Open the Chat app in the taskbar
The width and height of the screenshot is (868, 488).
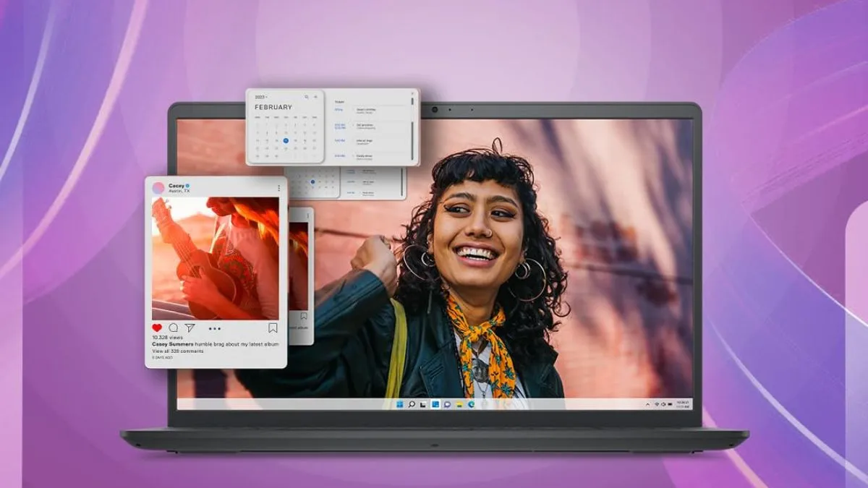click(447, 404)
